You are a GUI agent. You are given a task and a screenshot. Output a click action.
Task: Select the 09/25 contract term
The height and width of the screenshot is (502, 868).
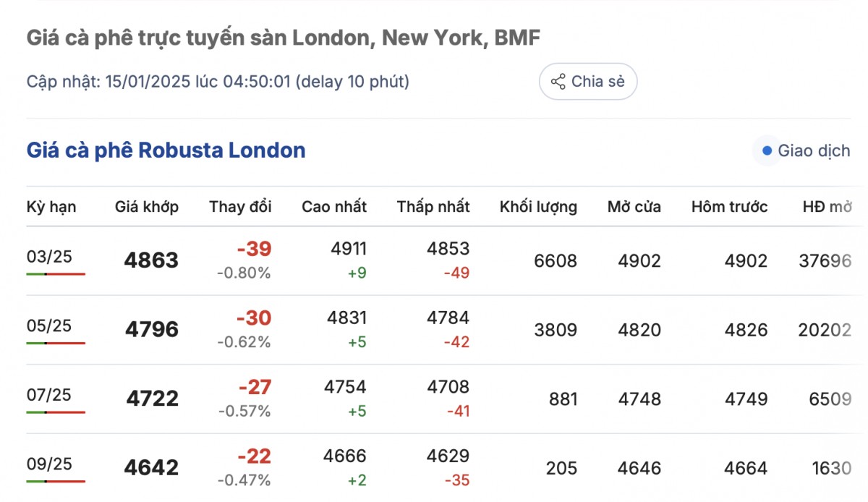[49, 464]
